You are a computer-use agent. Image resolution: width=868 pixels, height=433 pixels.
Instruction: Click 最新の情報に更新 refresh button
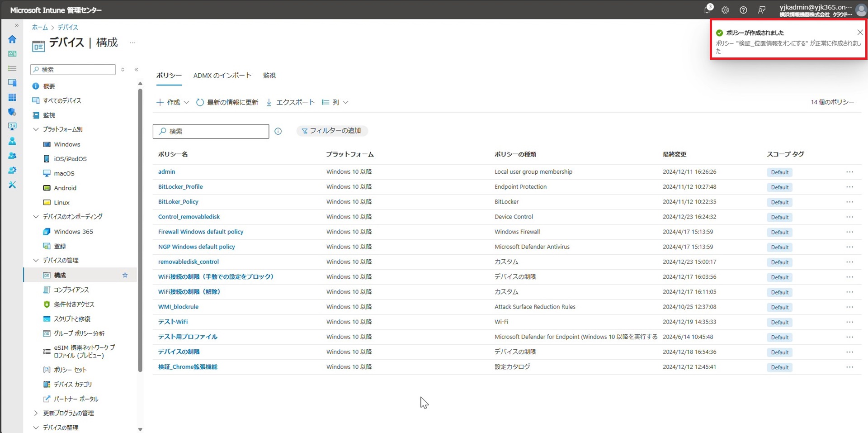click(227, 102)
